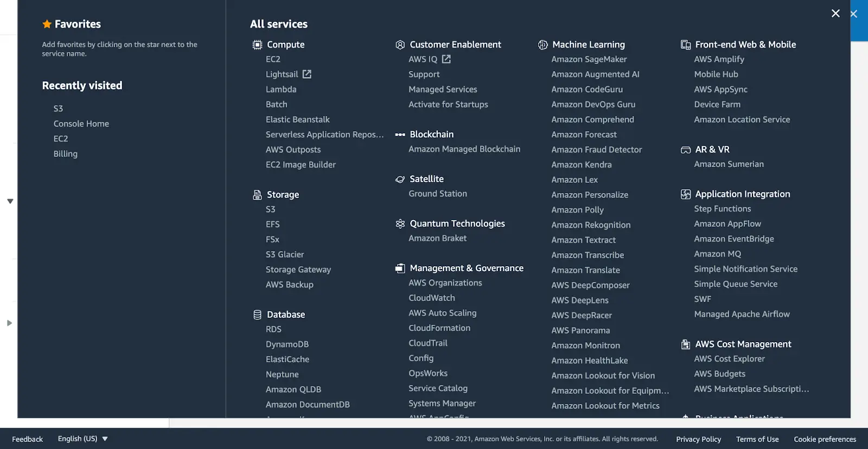
Task: Collapse the left-edge down-pointing arrow
Action: pyautogui.click(x=10, y=201)
